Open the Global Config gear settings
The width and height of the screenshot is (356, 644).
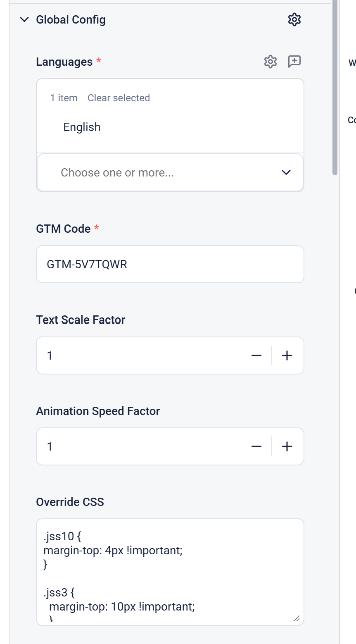(294, 19)
